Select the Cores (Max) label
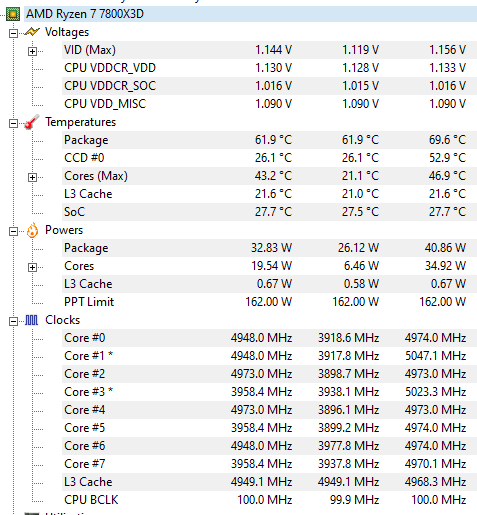 click(96, 176)
